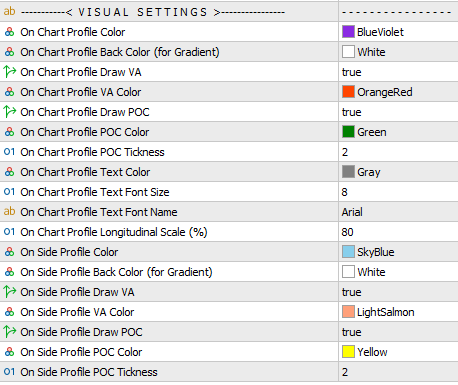Select On Chart Profile VA Color label
Screen dimensions: 458x385
[x=81, y=92]
